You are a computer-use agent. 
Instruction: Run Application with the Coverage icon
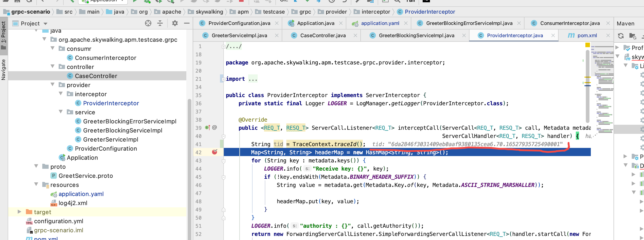pos(158,1)
